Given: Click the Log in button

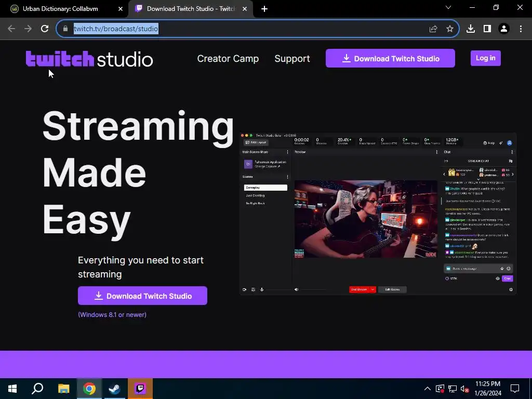Looking at the screenshot, I should click(486, 58).
